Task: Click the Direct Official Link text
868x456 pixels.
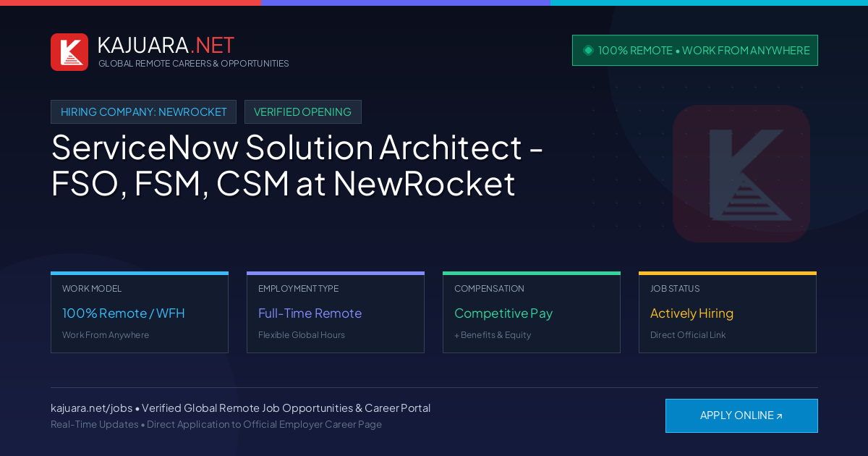Action: [x=688, y=335]
